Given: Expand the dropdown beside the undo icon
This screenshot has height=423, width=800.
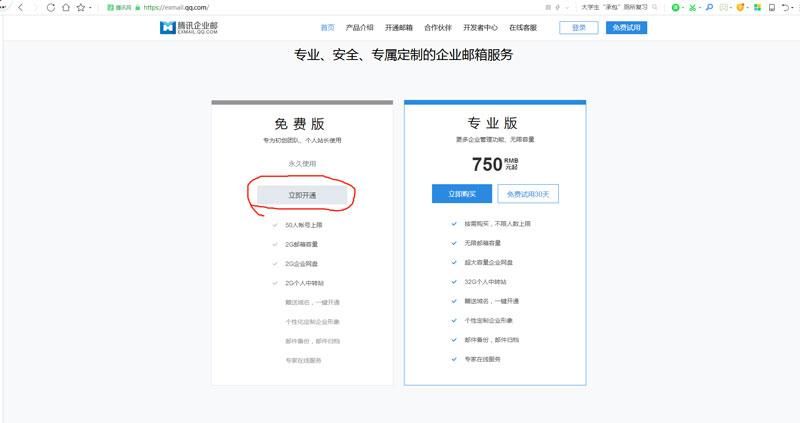Looking at the screenshot, I should click(793, 8).
